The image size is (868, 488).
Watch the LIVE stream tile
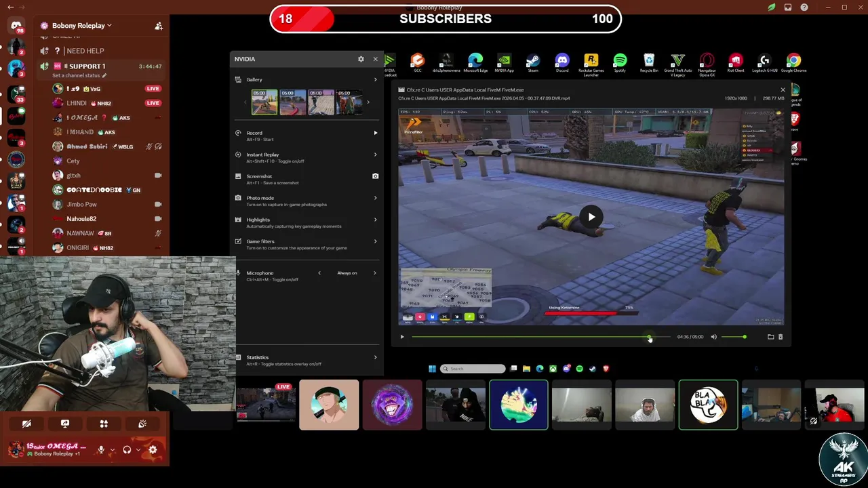pyautogui.click(x=266, y=405)
